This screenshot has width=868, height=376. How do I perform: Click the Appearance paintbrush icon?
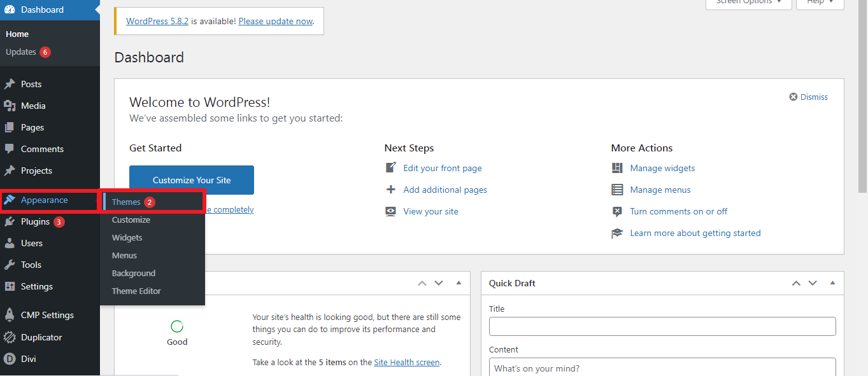click(x=10, y=200)
